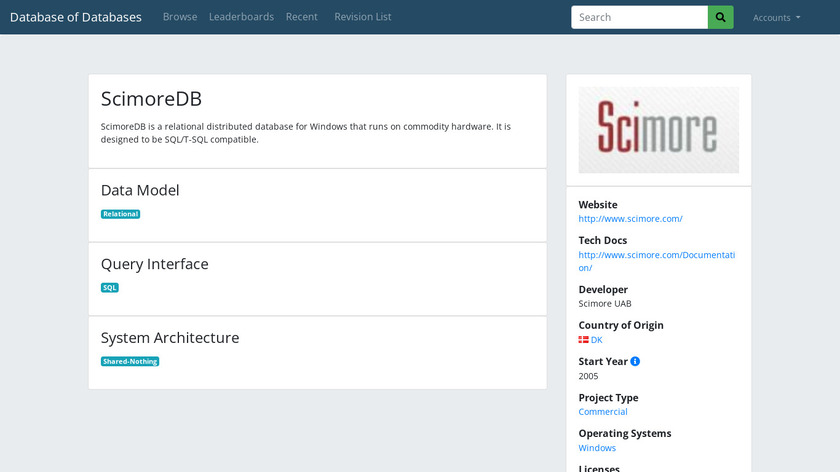Click the ScimoreDB page heading
Screen dimensions: 840x472
click(x=151, y=99)
